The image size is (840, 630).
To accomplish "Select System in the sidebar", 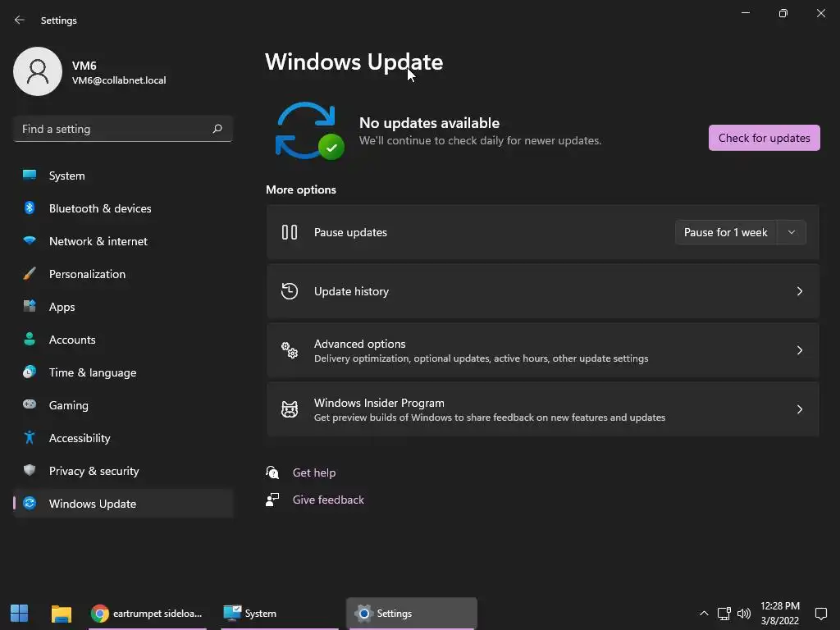I will [123, 176].
